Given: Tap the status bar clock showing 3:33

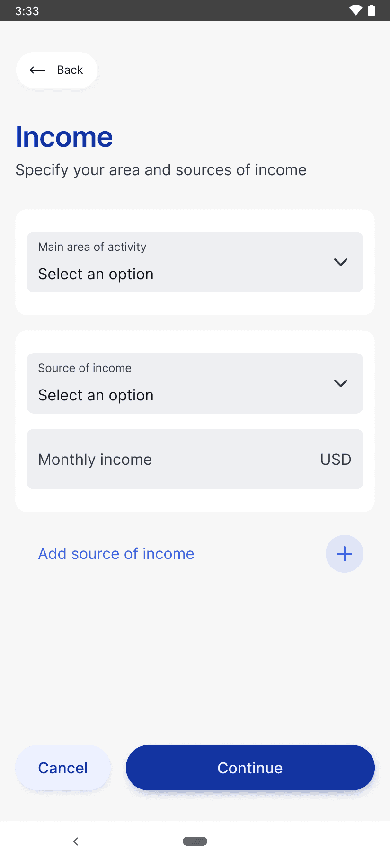Looking at the screenshot, I should click(x=27, y=11).
